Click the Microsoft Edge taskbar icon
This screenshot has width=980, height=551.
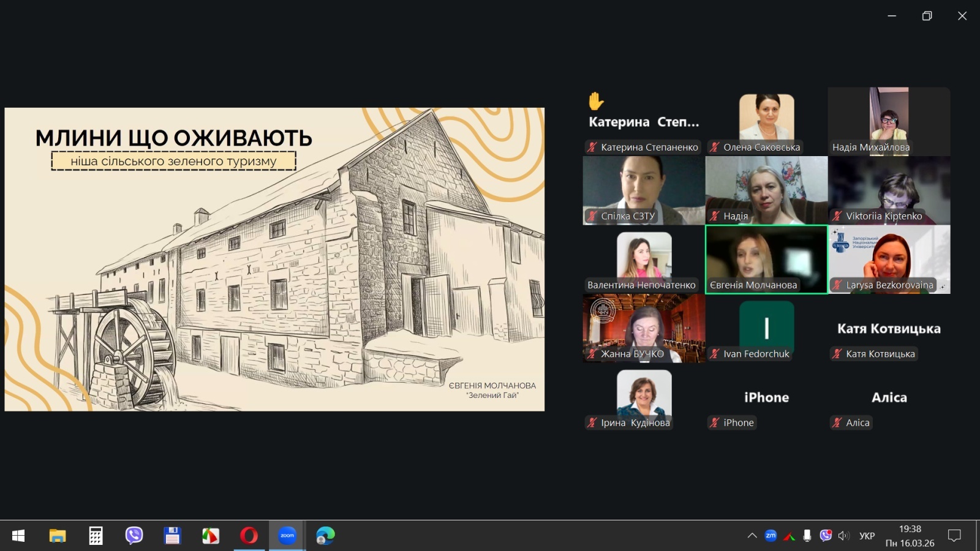pos(325,536)
